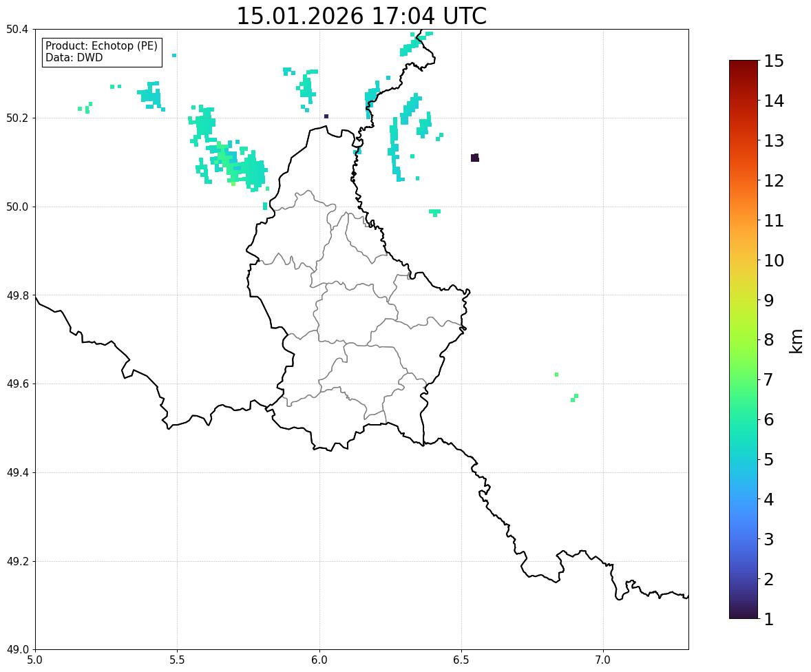Click the 'Product: Echotop (PE)' legend line
811x672 pixels.
pos(101,46)
